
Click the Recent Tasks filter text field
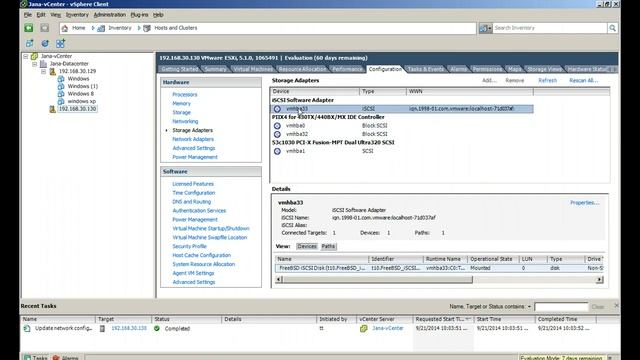point(561,307)
